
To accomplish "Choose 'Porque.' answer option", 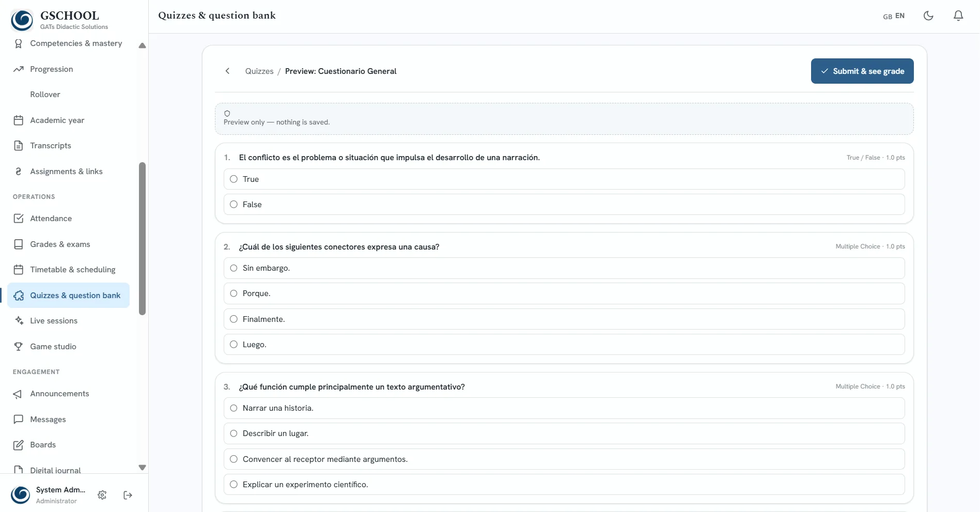I will pyautogui.click(x=564, y=293).
